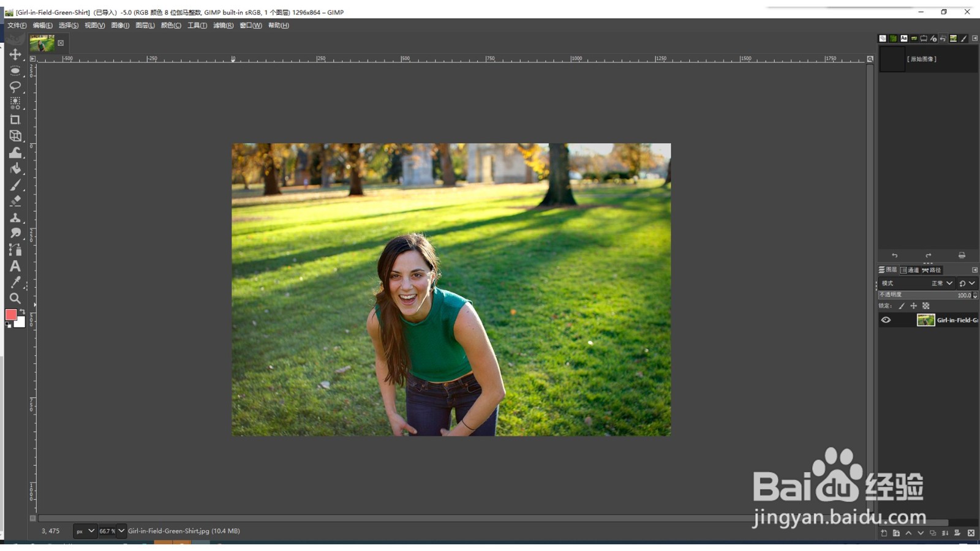980x551 pixels.
Task: Select the Eraser tool
Action: point(15,201)
